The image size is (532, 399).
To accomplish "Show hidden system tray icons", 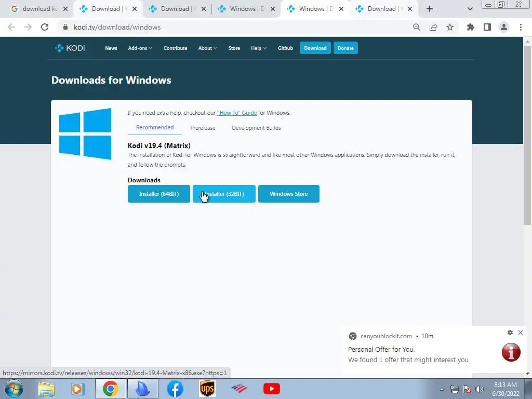I will (442, 389).
